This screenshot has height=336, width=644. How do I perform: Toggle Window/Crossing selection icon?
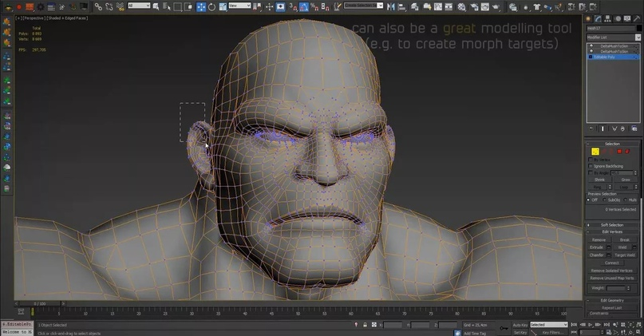click(188, 6)
